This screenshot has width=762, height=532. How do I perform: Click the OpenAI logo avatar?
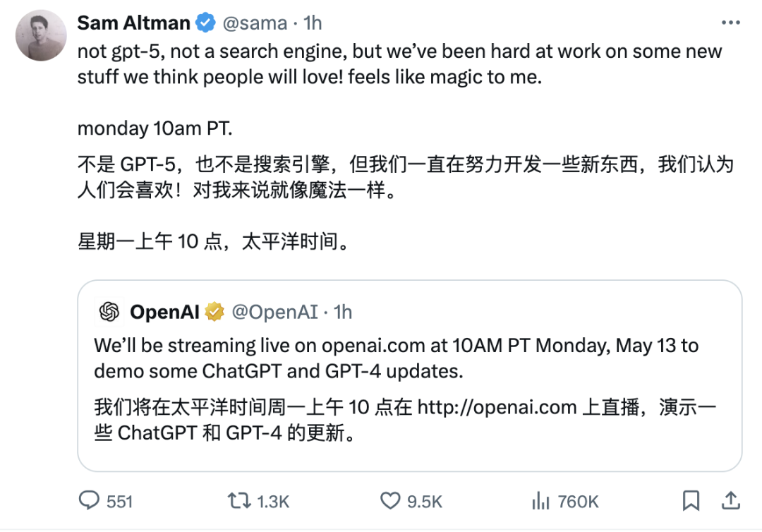pos(109,312)
